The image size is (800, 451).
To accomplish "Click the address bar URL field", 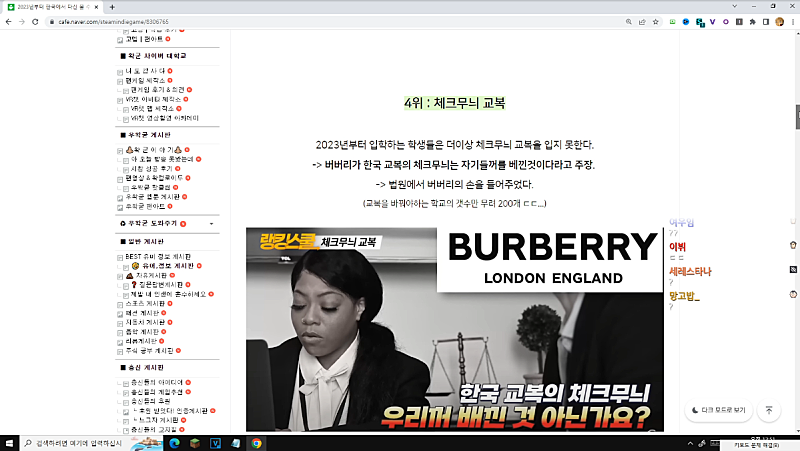I will [300, 21].
